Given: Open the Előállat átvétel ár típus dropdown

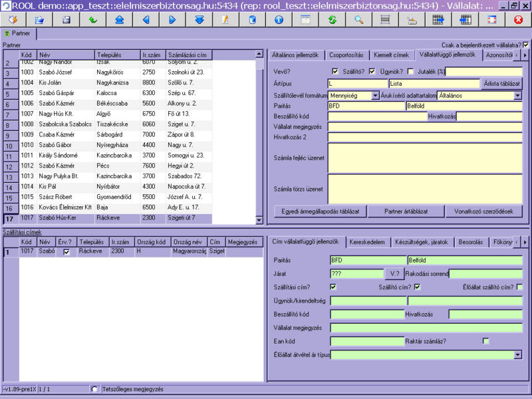Looking at the screenshot, I should pos(517,355).
